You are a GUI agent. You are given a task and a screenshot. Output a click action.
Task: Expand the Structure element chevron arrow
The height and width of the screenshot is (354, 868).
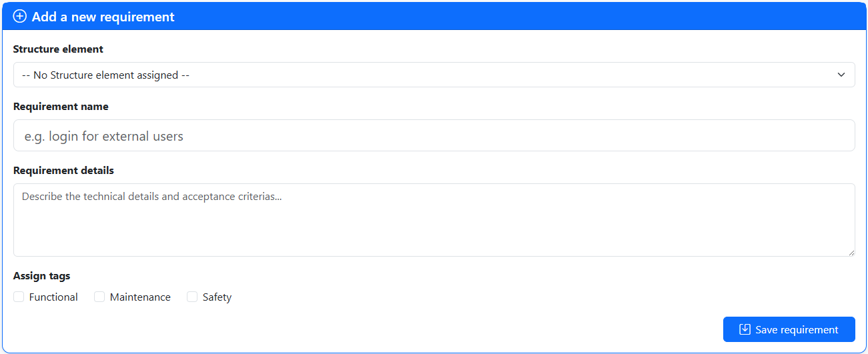pyautogui.click(x=841, y=75)
